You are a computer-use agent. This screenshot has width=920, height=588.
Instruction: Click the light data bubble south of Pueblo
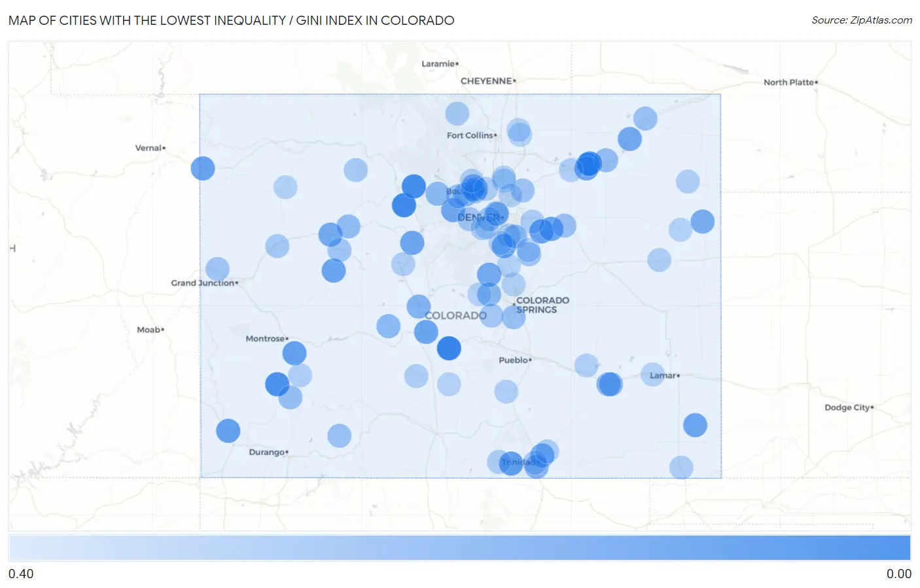tap(506, 392)
